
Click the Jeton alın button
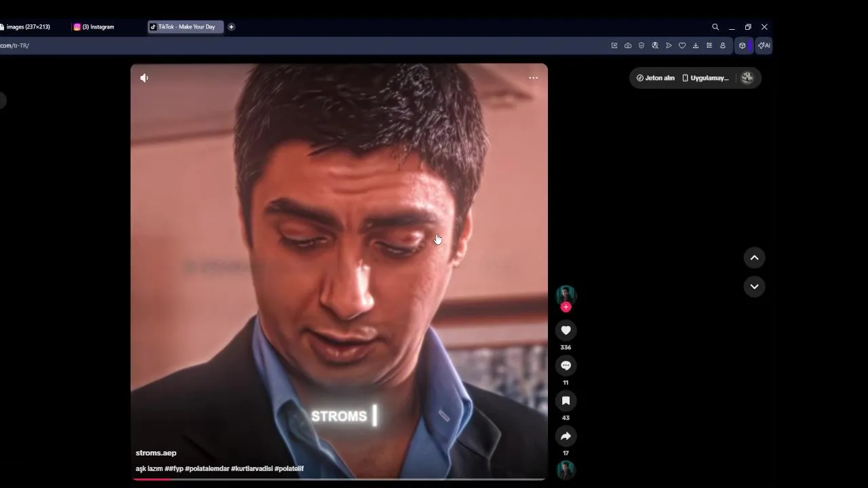tap(655, 78)
